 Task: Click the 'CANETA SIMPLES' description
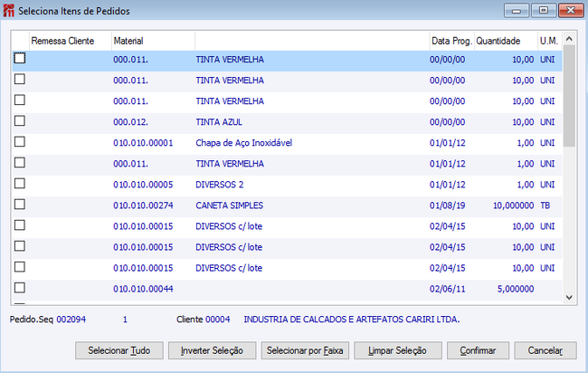coord(230,206)
